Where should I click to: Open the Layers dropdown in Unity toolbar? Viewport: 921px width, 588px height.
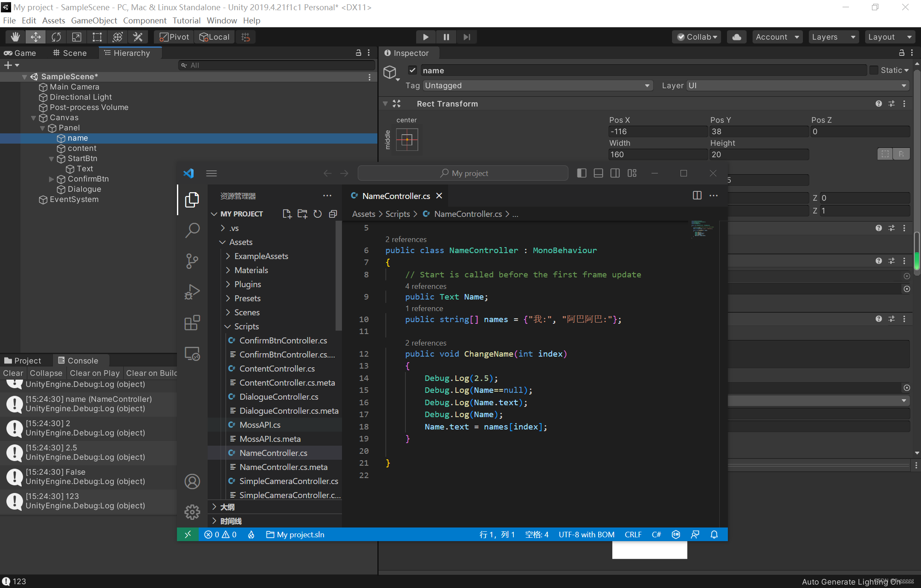tap(834, 37)
